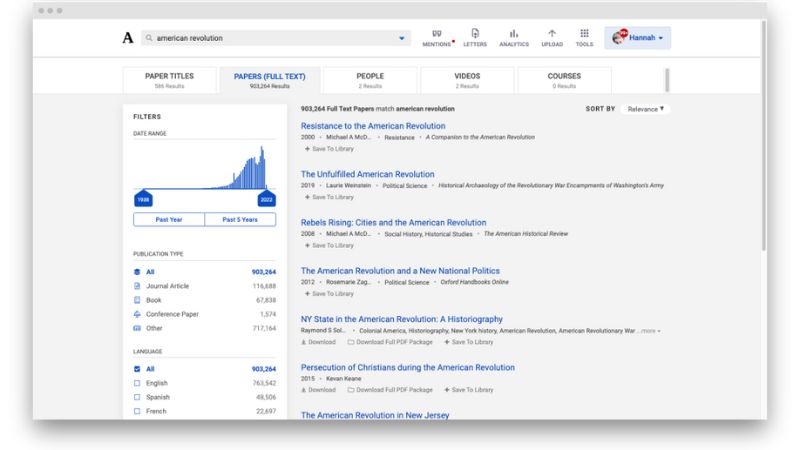Open the Relevance sort dropdown
Screen dimensions: 800x450
[644, 108]
